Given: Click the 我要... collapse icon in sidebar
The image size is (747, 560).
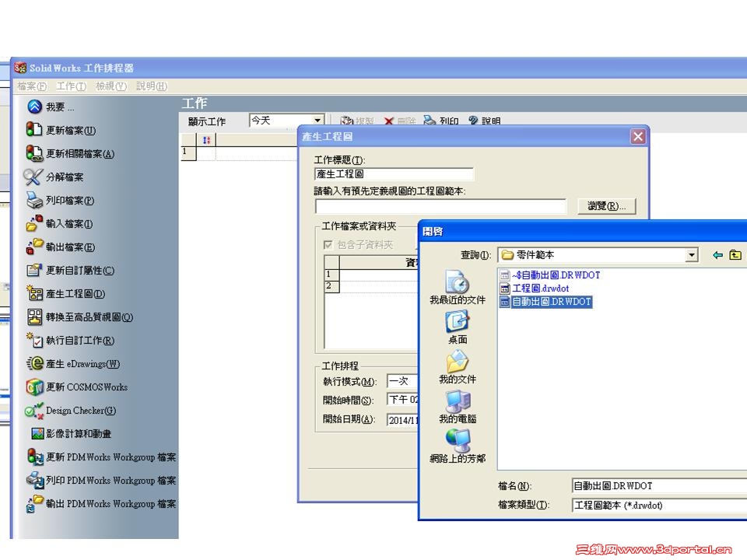Looking at the screenshot, I should 34,107.
